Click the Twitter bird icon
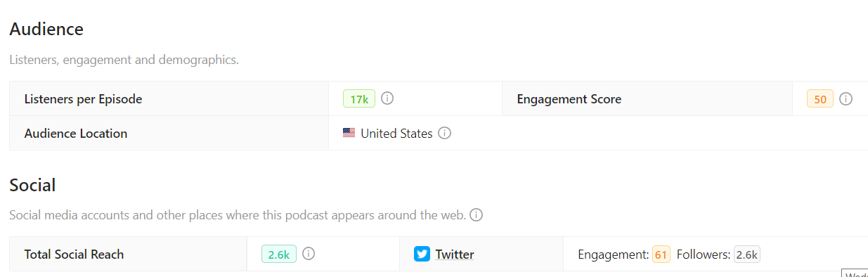This screenshot has width=868, height=277. (422, 255)
